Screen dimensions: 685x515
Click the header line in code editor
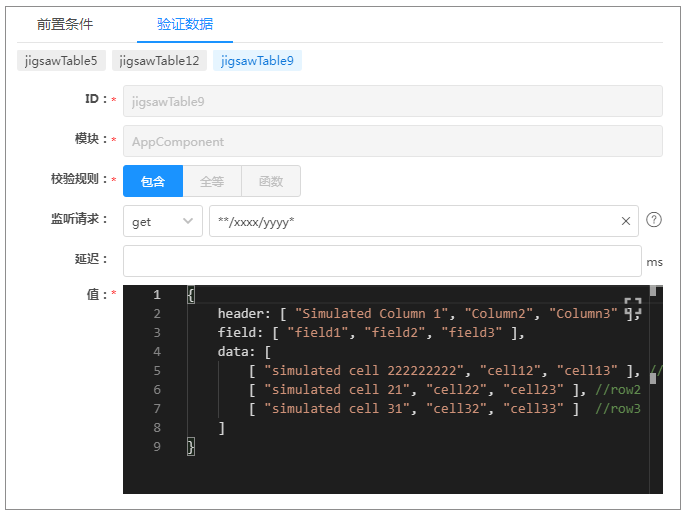(400, 314)
